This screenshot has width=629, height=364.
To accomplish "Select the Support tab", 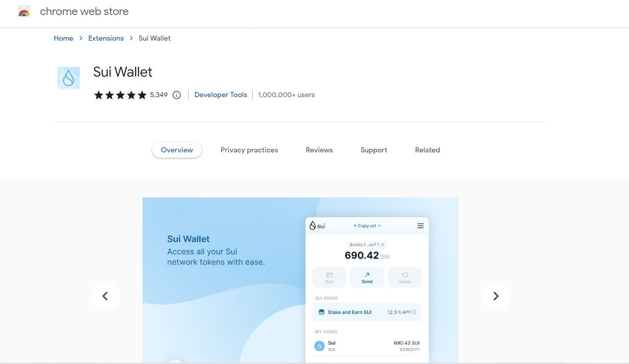I will (x=374, y=150).
